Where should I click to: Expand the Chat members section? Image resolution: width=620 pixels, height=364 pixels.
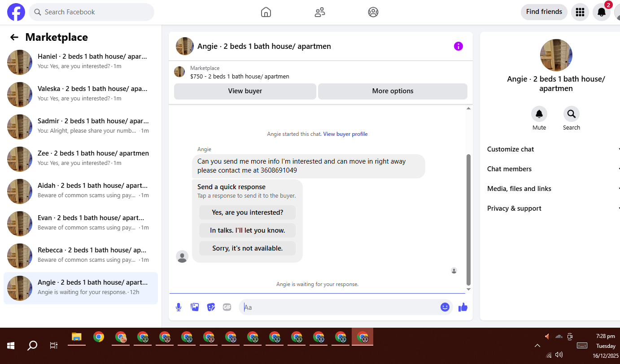click(x=553, y=169)
